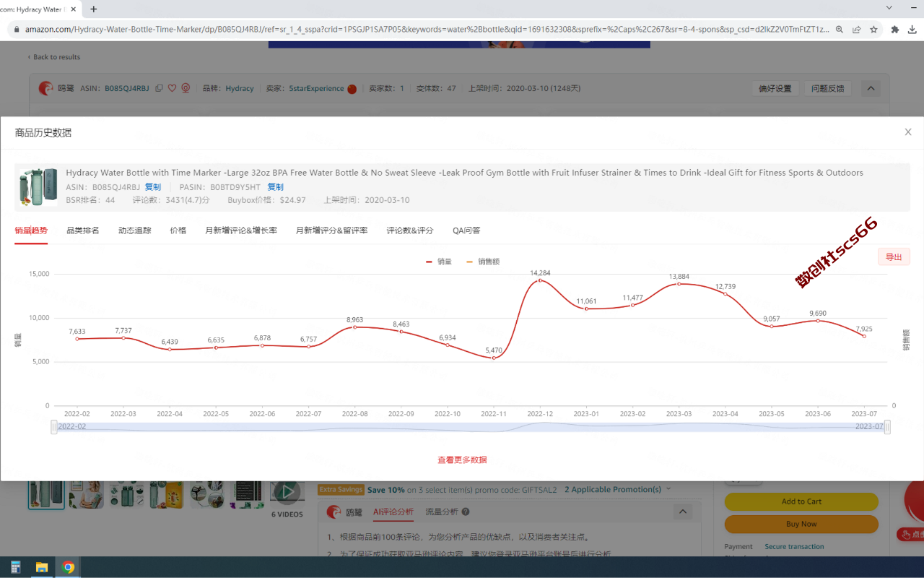Screen dimensions: 924x578
Task: Open File Explorer from the taskbar
Action: click(42, 567)
